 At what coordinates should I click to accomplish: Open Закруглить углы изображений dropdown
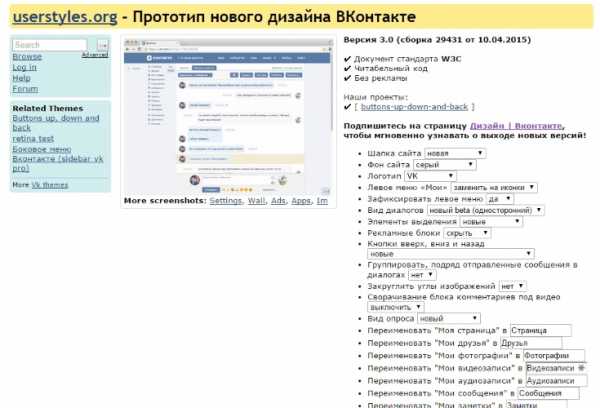[513, 286]
